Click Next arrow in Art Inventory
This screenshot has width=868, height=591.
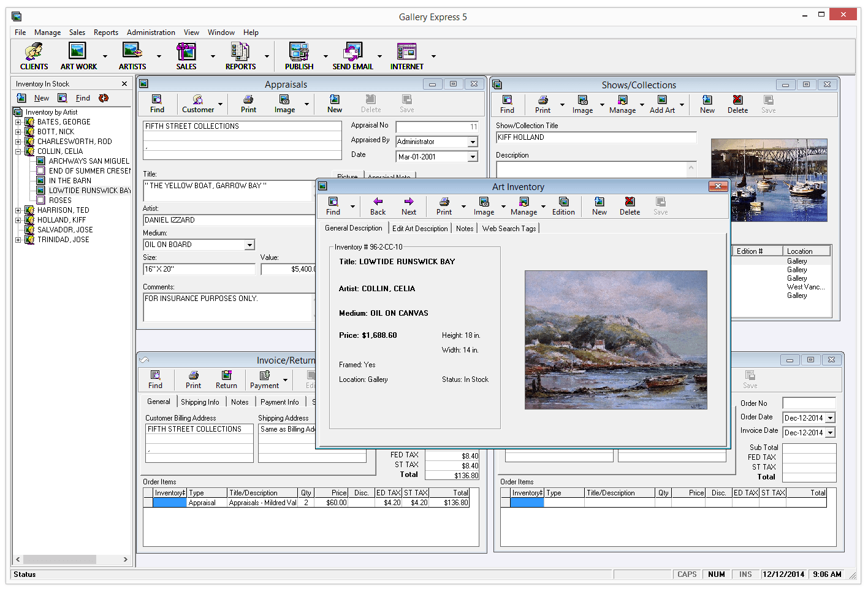409,206
